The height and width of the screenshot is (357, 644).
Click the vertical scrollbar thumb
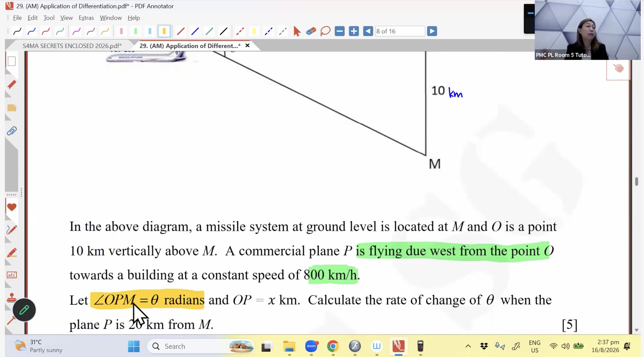coord(636,181)
